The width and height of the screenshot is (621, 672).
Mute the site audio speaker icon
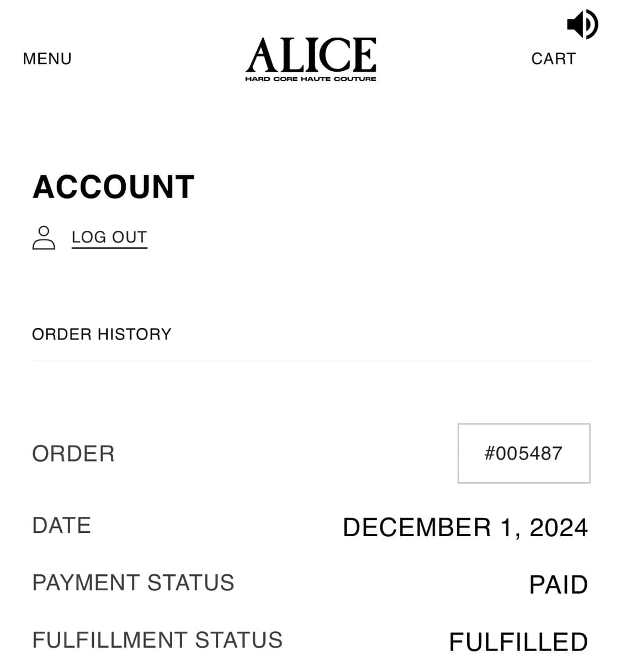(581, 24)
